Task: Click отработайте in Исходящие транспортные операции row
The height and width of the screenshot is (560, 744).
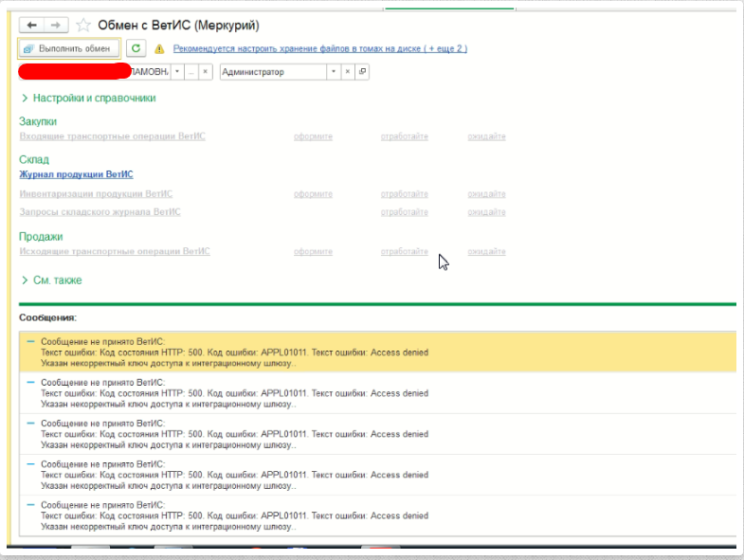Action: click(405, 251)
